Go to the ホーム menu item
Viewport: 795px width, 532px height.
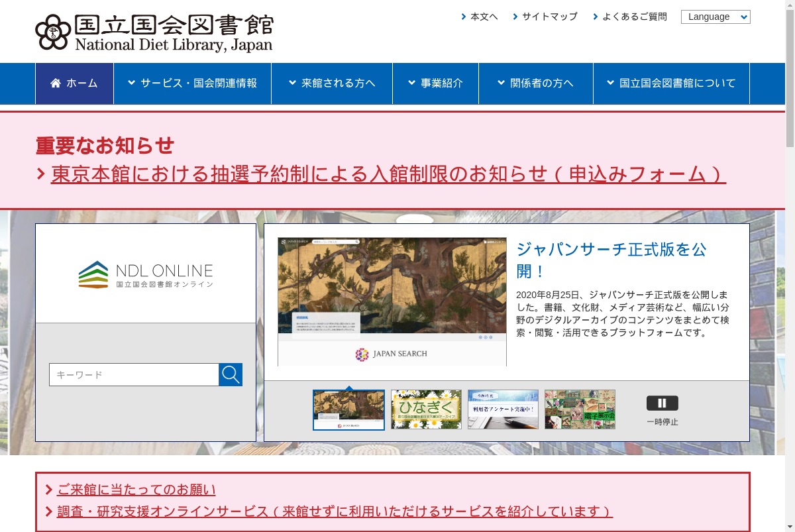point(74,83)
